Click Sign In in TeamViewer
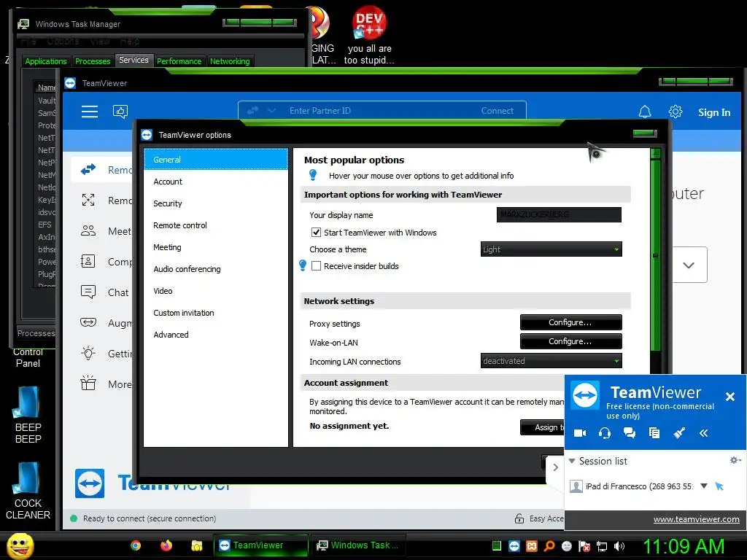 [714, 112]
